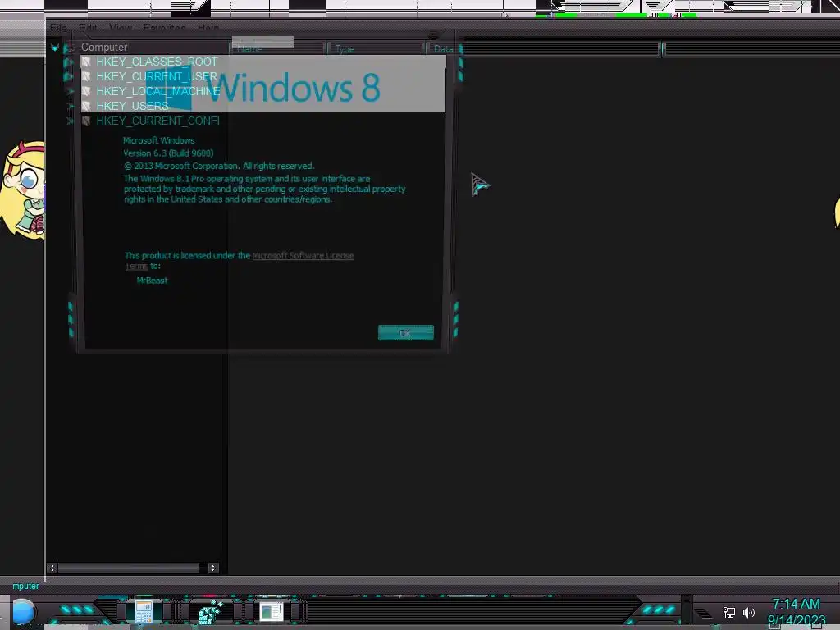Switch to Registry Editor taskbar icon
Viewport: 840px width, 630px height.
point(210,612)
